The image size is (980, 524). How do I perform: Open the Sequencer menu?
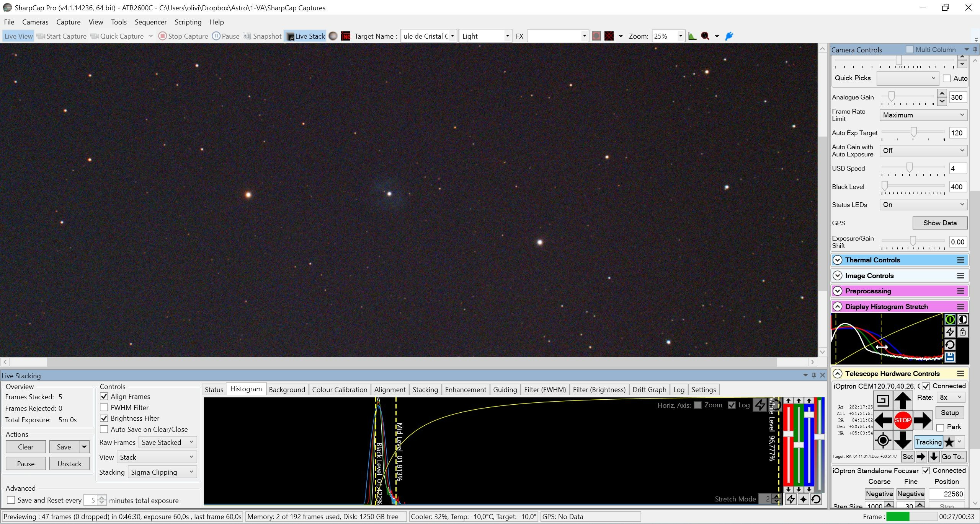[x=150, y=22]
